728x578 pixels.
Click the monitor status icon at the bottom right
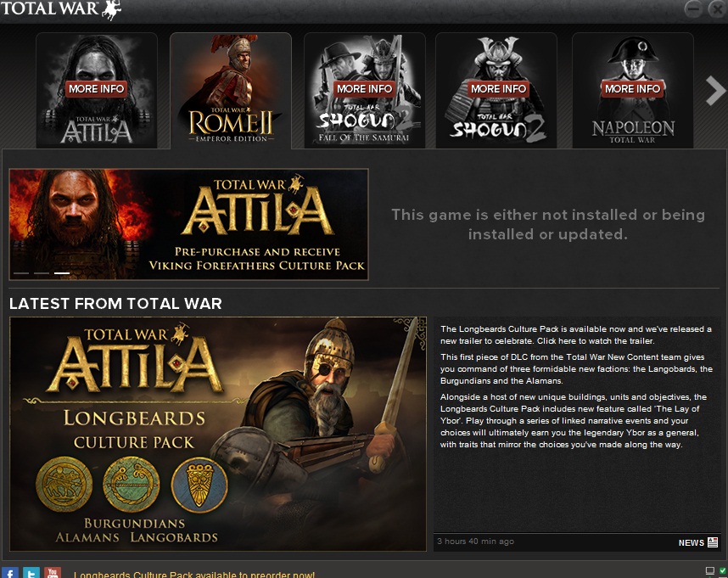(x=710, y=570)
